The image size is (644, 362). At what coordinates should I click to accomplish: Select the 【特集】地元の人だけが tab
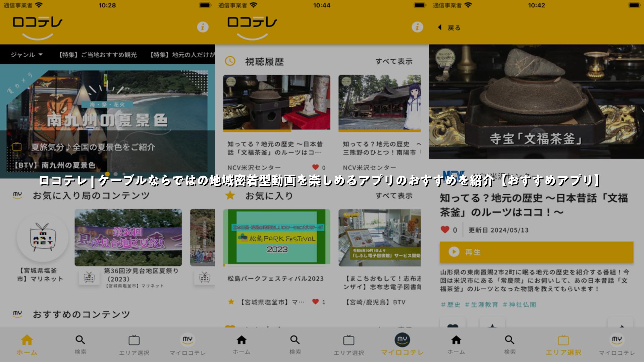[x=181, y=55]
